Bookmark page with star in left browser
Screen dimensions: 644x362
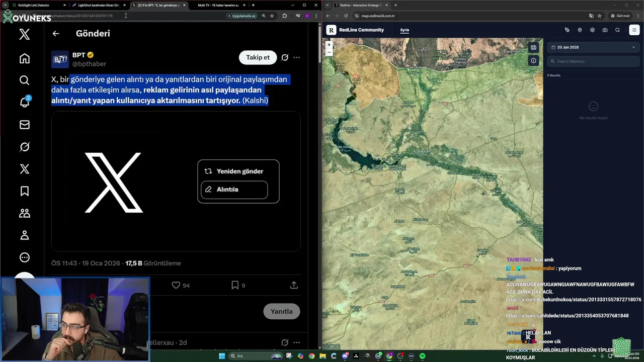pyautogui.click(x=272, y=16)
